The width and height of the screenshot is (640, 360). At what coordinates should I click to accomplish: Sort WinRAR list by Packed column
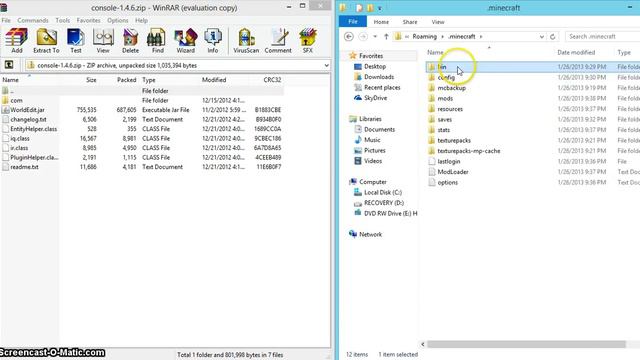tap(127, 80)
